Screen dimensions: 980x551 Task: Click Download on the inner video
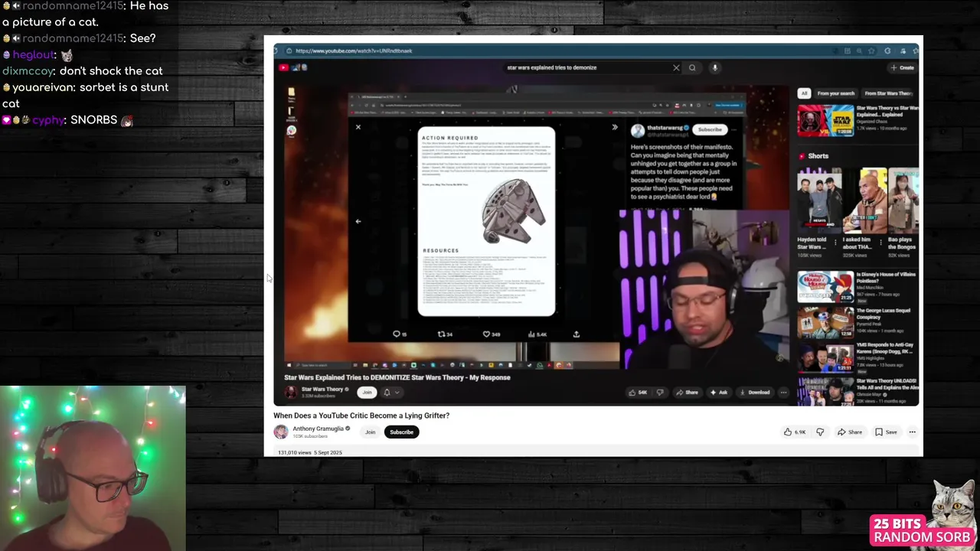point(754,393)
